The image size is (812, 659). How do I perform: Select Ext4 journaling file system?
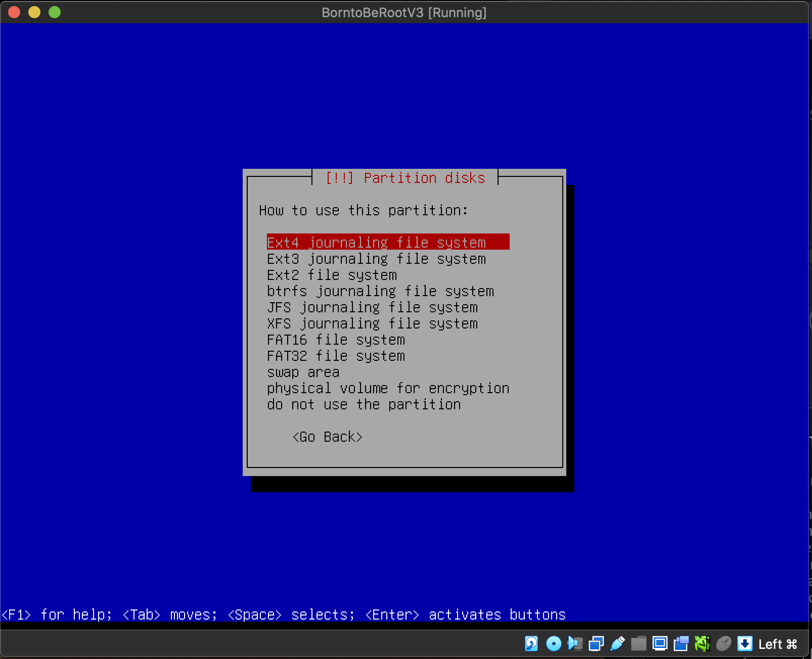click(388, 242)
